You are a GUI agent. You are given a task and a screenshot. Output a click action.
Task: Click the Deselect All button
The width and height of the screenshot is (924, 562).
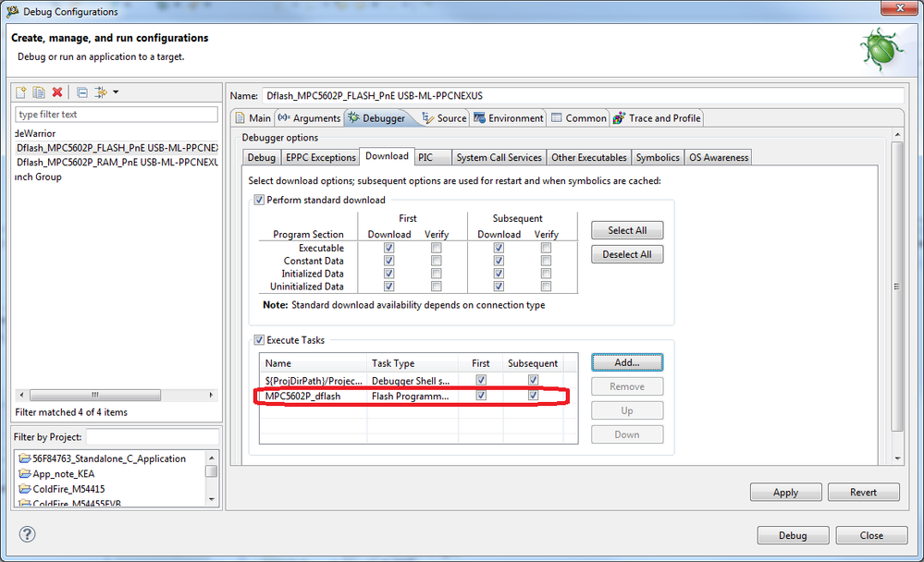tap(627, 254)
